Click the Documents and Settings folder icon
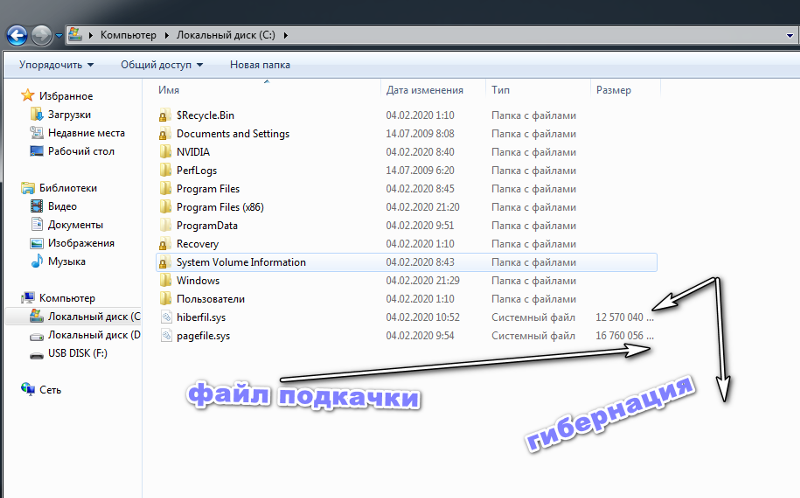Image resolution: width=800 pixels, height=498 pixels. click(x=164, y=134)
